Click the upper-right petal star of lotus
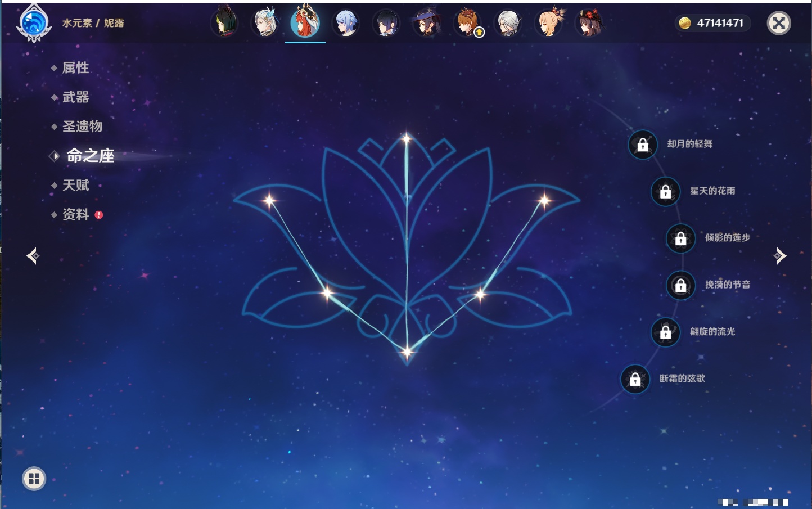 coord(544,200)
